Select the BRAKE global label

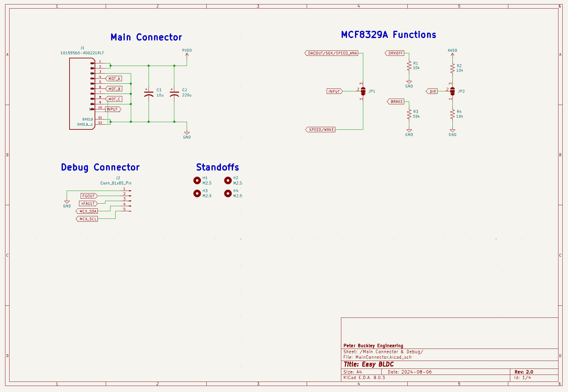[x=396, y=101]
